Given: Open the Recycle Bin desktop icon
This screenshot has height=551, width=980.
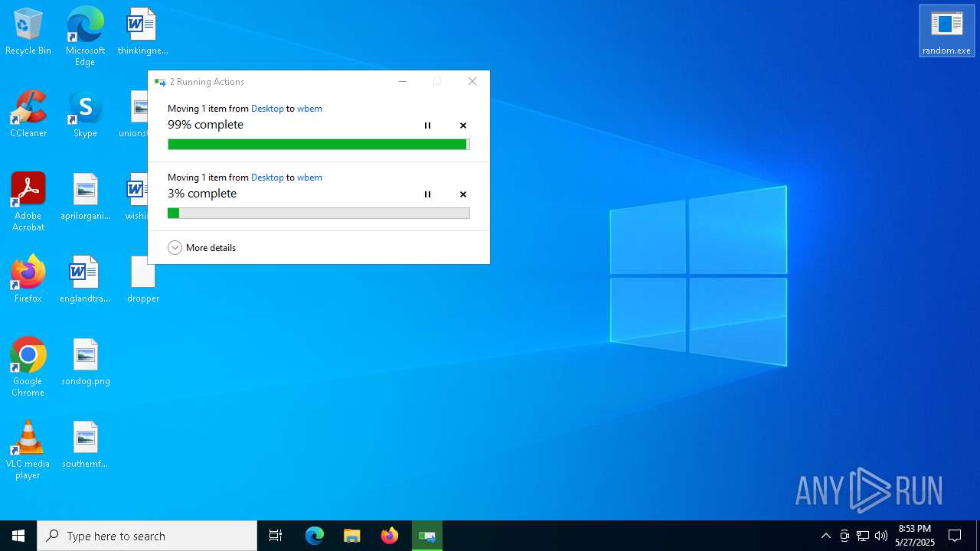Looking at the screenshot, I should (28, 31).
